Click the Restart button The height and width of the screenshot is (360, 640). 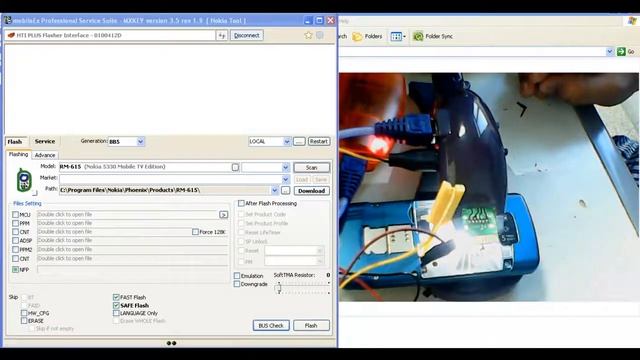coord(318,141)
